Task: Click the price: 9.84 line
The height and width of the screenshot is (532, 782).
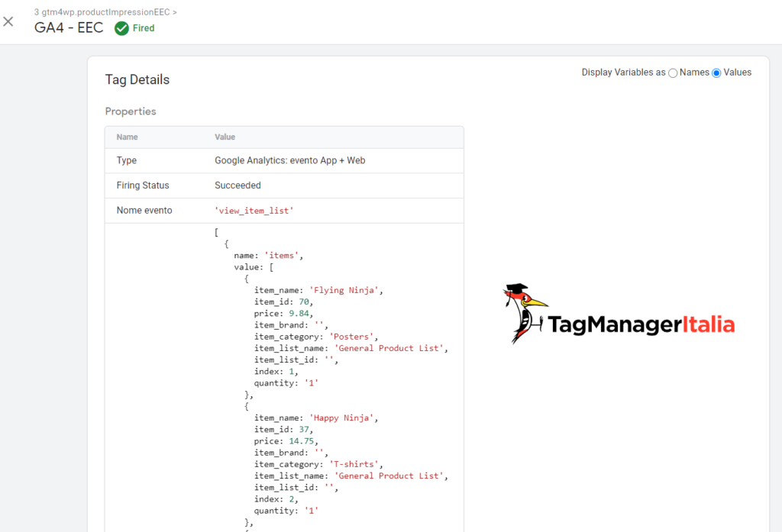Action: (283, 314)
